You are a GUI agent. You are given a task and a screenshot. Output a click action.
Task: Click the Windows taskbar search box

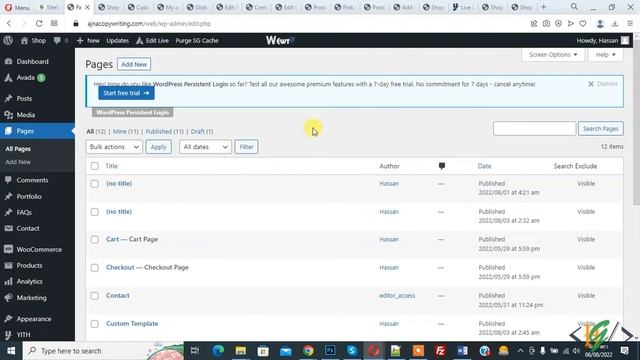pos(104,351)
